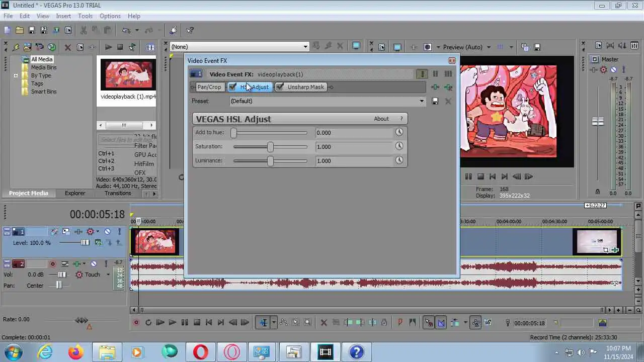
Task: Open the What's This help tool
Action: coord(190,30)
